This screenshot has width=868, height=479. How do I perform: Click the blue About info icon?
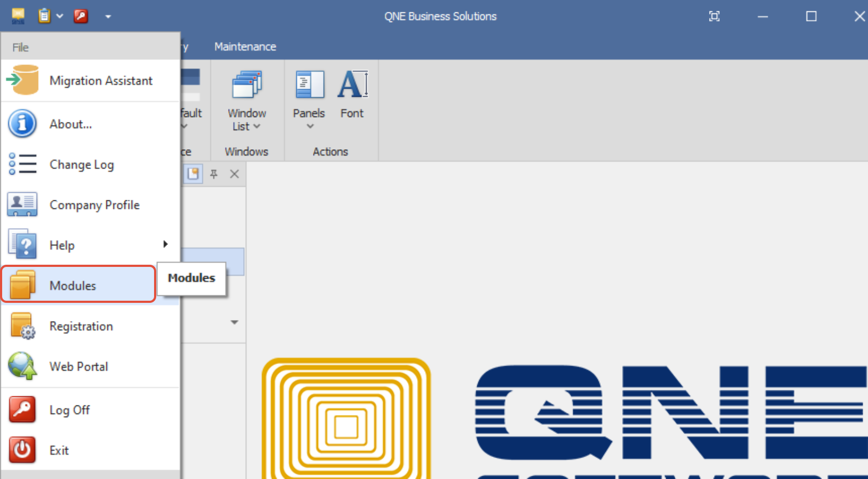tap(22, 124)
